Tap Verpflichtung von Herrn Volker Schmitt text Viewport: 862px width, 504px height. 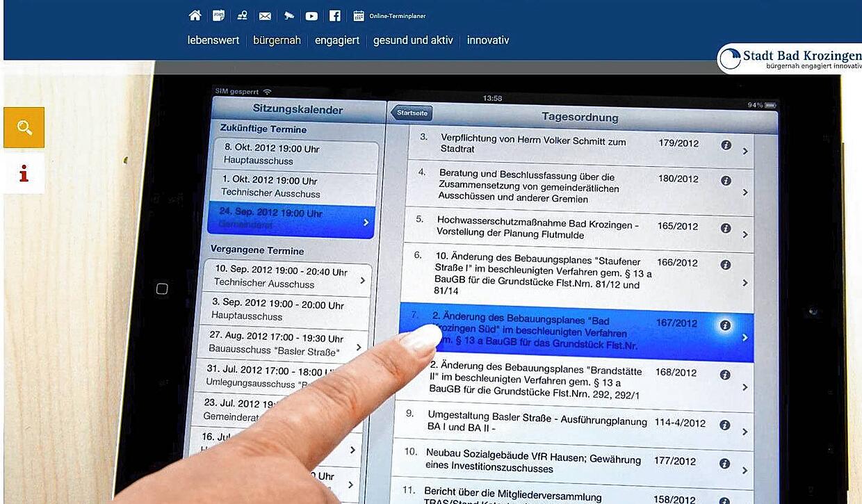click(x=533, y=145)
